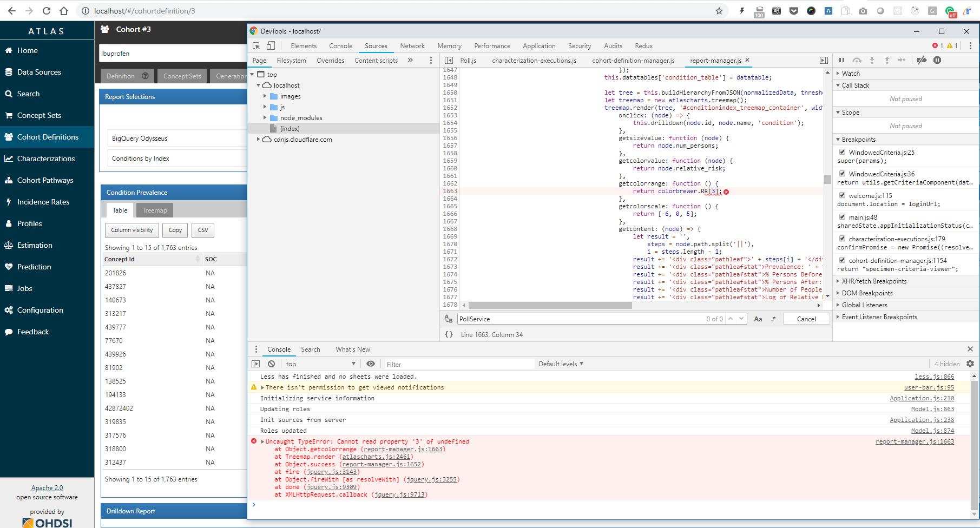Uncheck the WindowedCriteria.js:25 breakpoint
The height and width of the screenshot is (528, 980).
842,152
